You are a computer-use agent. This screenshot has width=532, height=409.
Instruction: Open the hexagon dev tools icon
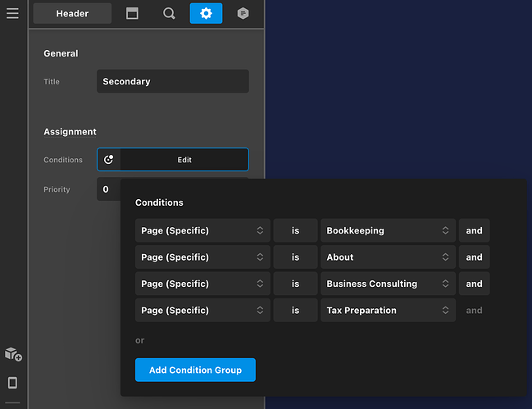pyautogui.click(x=243, y=14)
